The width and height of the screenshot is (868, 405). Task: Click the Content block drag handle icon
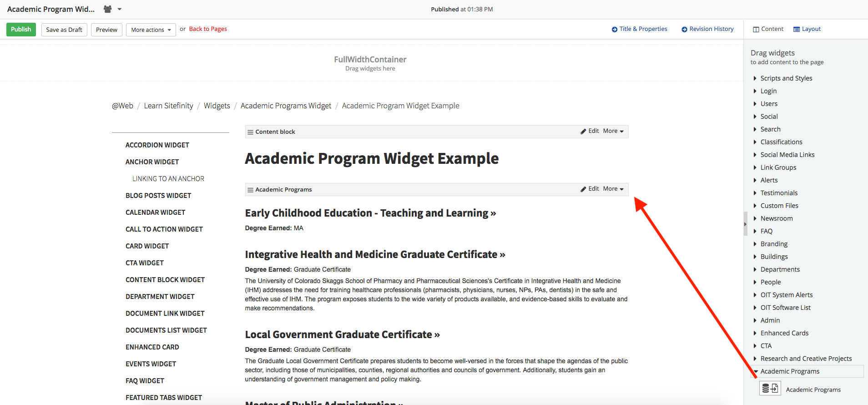[250, 132]
